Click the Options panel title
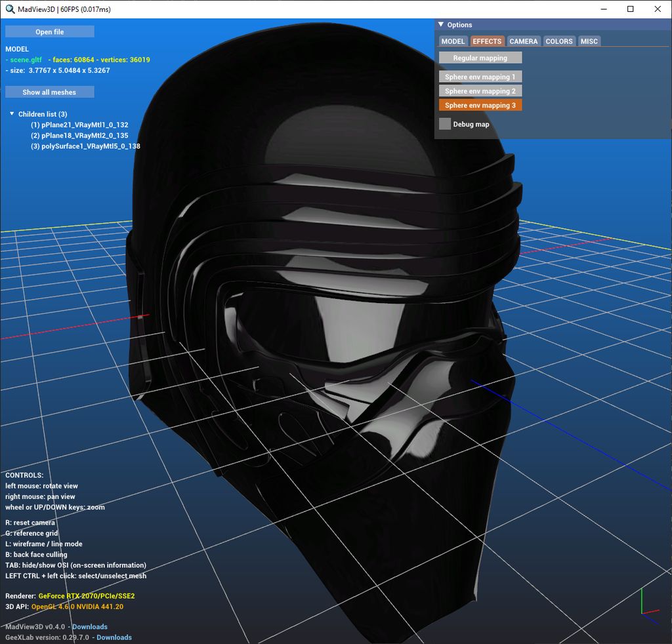672x644 pixels. (459, 25)
